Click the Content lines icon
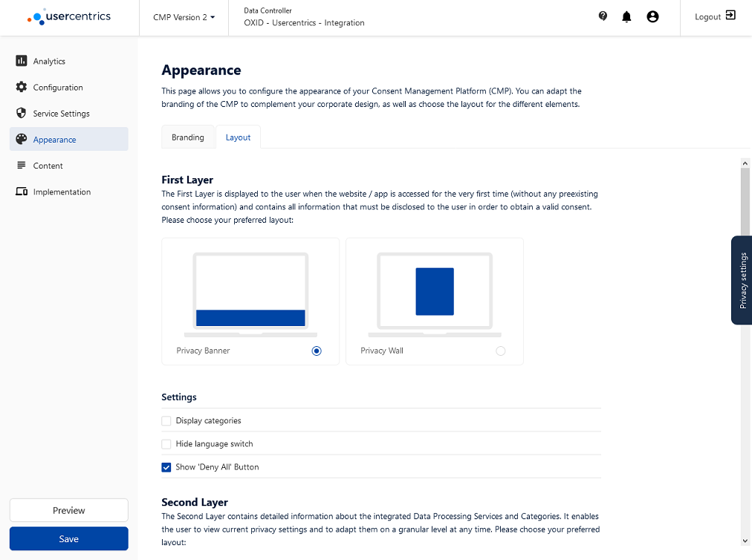The height and width of the screenshot is (560, 752). (22, 165)
